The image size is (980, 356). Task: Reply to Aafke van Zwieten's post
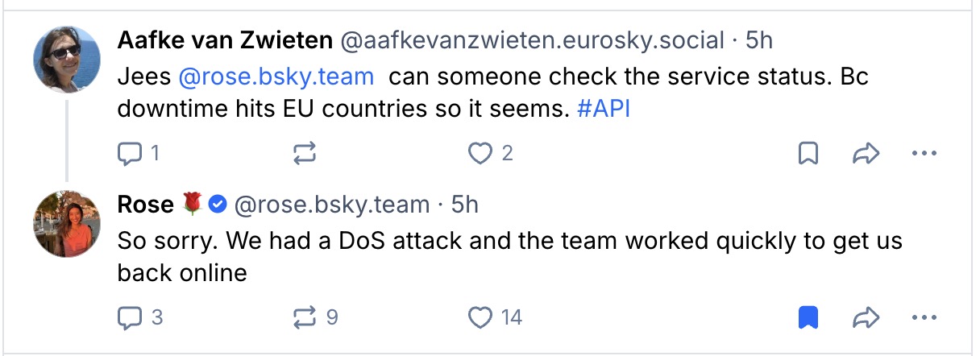click(x=130, y=153)
